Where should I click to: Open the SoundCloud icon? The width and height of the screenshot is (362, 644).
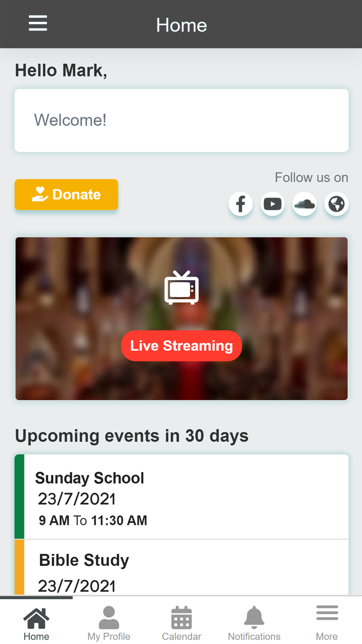304,204
